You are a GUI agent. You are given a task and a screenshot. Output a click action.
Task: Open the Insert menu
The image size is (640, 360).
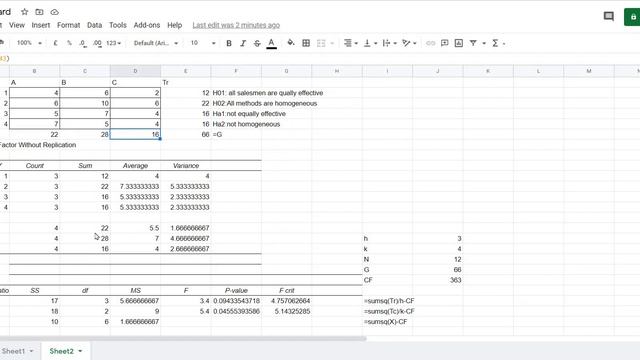coord(41,25)
